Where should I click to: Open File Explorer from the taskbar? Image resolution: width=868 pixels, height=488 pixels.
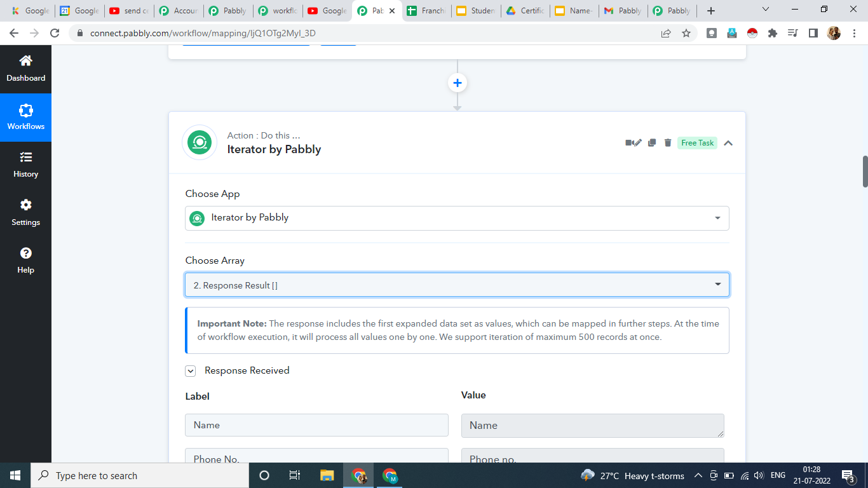pos(327,475)
